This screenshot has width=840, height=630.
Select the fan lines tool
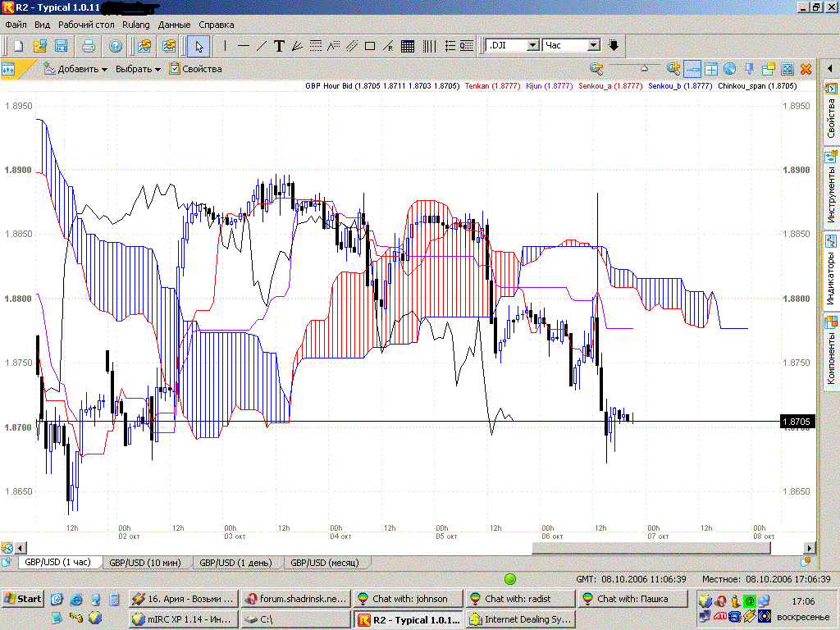click(x=297, y=46)
